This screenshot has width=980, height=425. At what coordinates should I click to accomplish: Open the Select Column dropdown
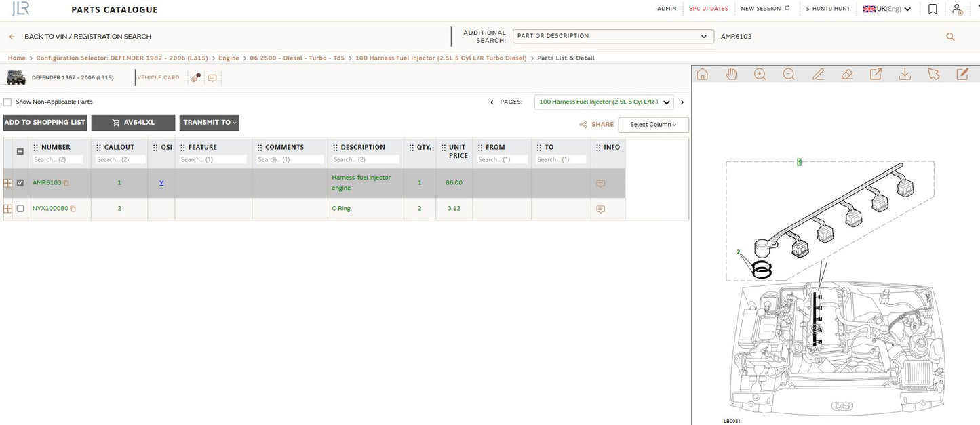coord(653,125)
